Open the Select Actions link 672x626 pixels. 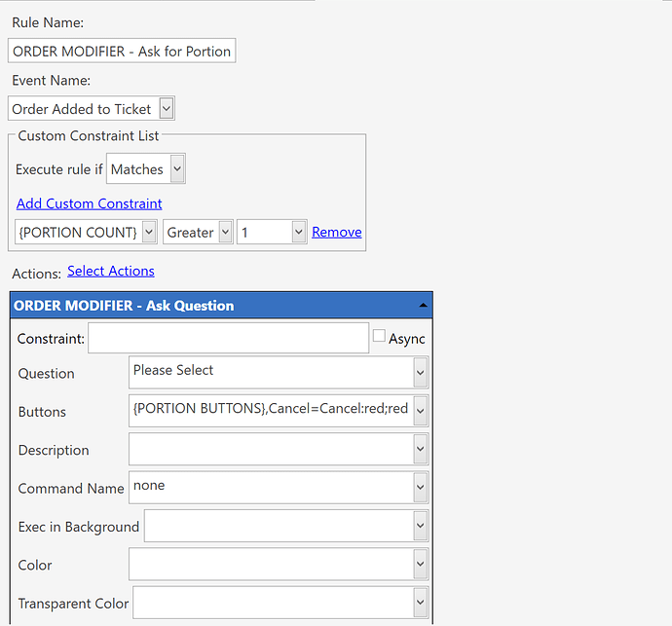[111, 271]
